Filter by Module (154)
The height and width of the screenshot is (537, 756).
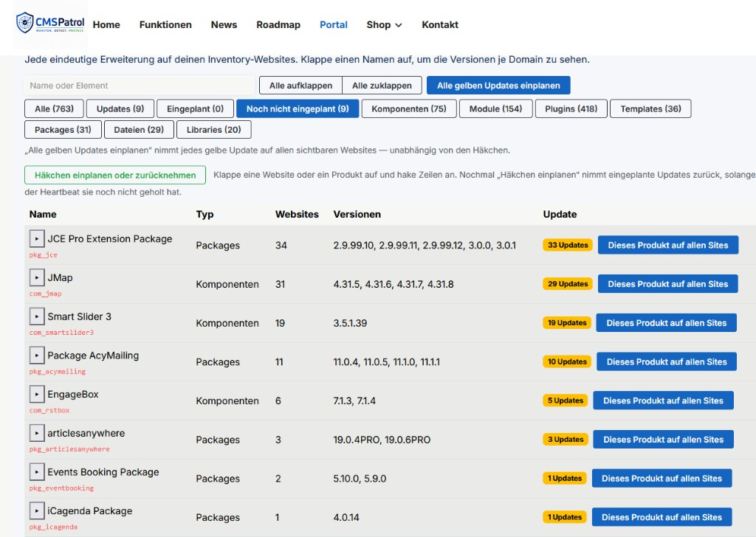(495, 109)
